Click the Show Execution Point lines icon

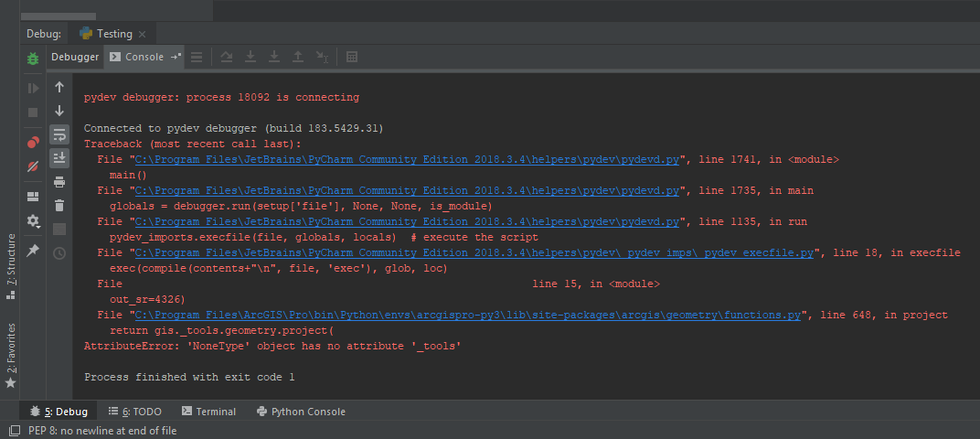coord(197,57)
